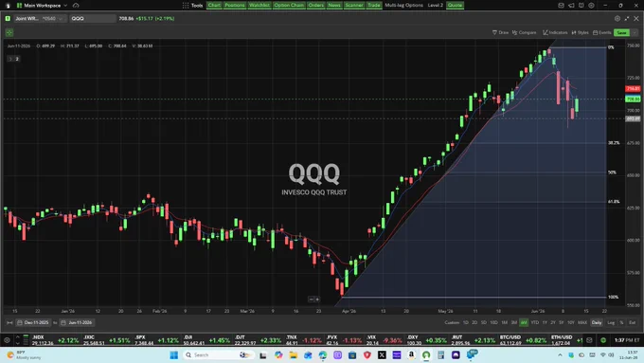Open the Quote tab
Viewport: 644px width, 363px height.
pos(455,6)
